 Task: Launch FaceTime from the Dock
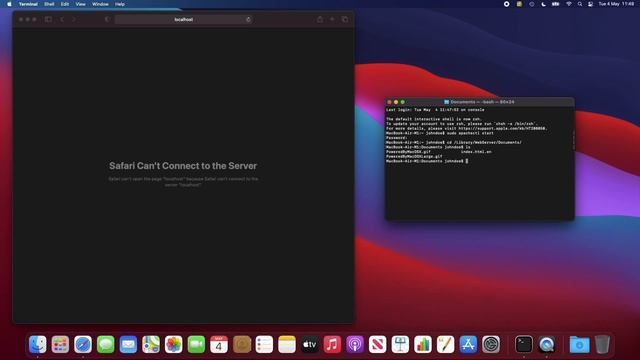[x=196, y=344]
